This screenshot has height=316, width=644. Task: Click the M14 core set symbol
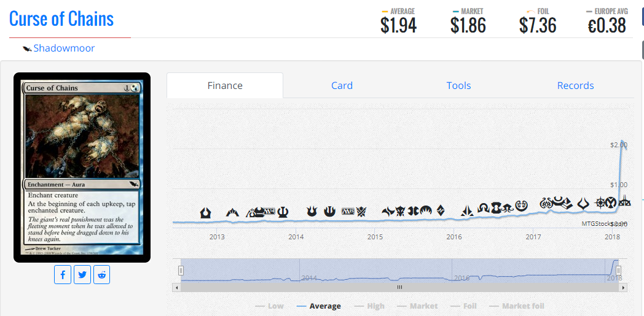269,211
